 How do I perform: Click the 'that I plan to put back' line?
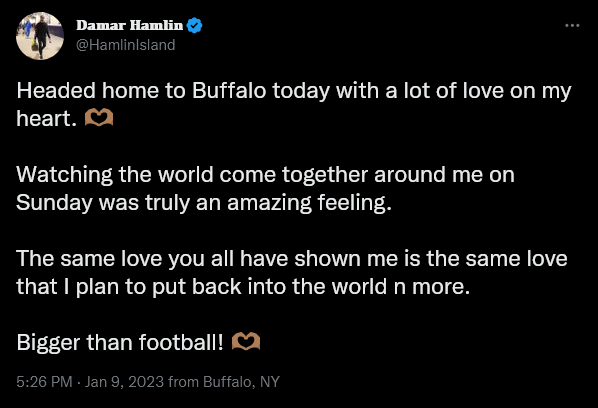pos(243,286)
